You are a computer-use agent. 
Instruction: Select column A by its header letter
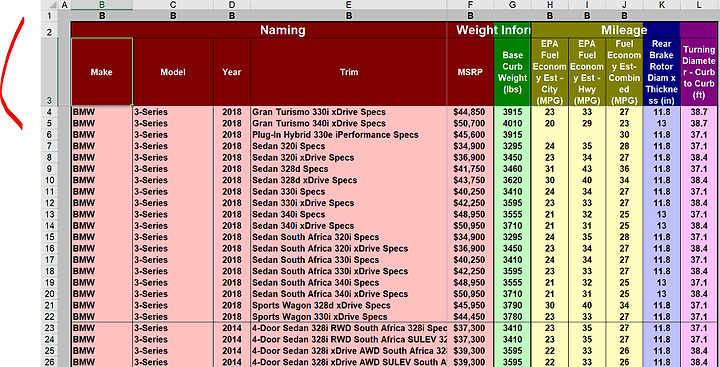coord(64,5)
